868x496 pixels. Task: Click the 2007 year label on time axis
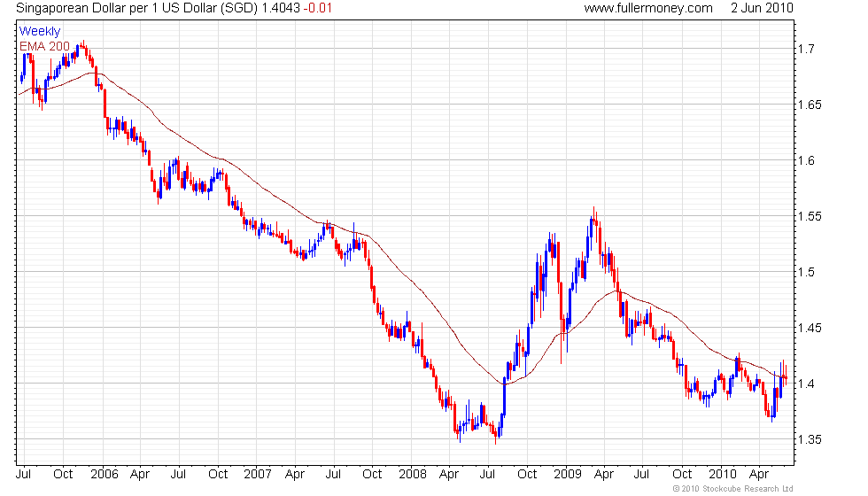[258, 475]
